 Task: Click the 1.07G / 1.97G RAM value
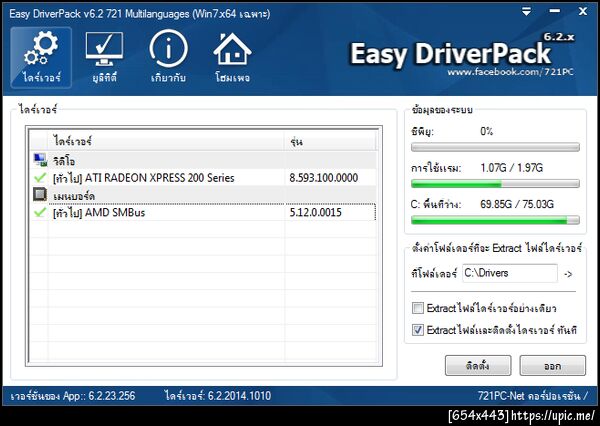(x=512, y=168)
